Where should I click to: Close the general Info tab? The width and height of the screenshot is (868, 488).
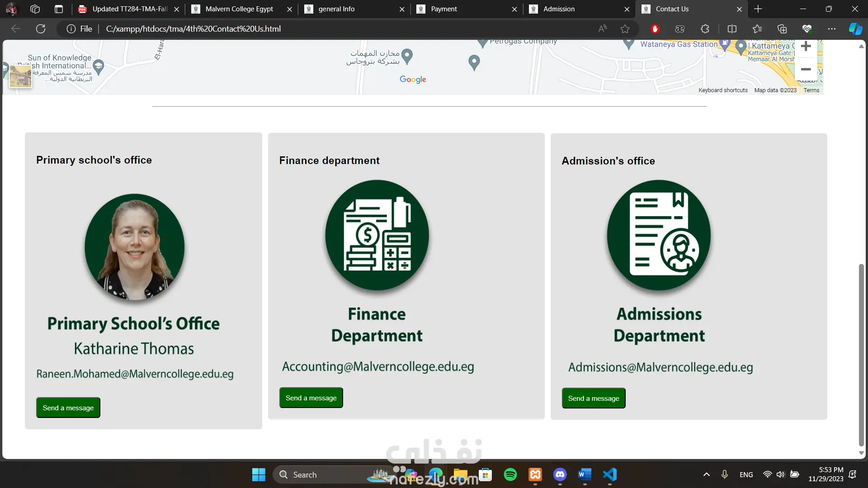tap(402, 9)
